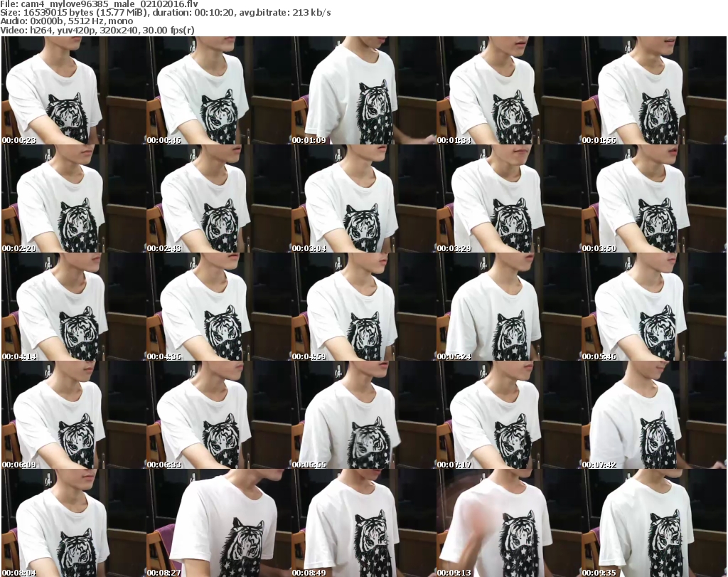Click the thumbnail at 00:07:17
The width and height of the screenshot is (728, 577).
pyautogui.click(x=509, y=415)
